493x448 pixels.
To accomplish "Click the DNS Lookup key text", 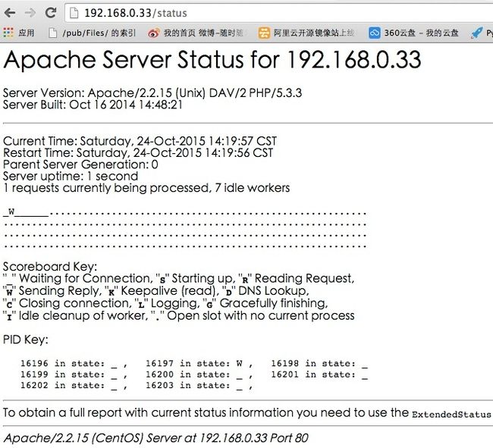I will coord(274,290).
